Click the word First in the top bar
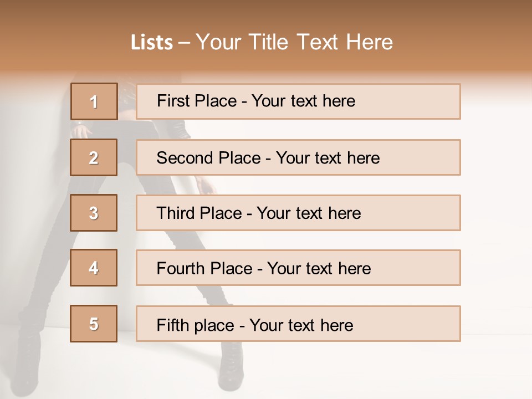 171,101
